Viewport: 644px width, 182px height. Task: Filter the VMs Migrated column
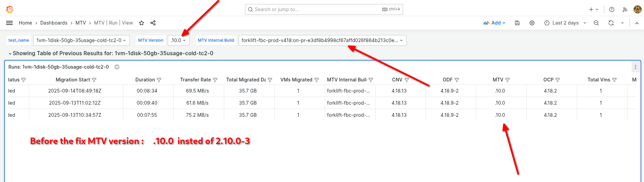(317, 80)
